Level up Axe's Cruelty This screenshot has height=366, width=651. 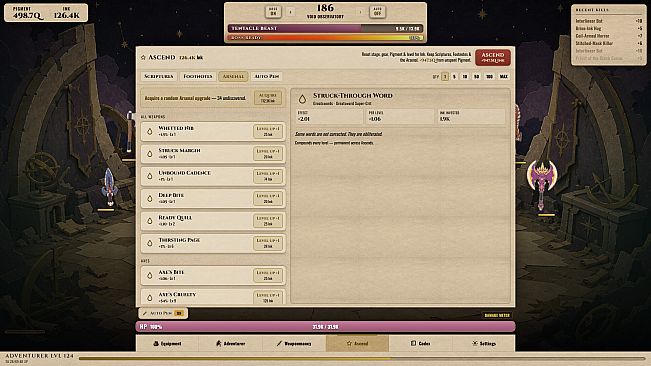(x=268, y=298)
